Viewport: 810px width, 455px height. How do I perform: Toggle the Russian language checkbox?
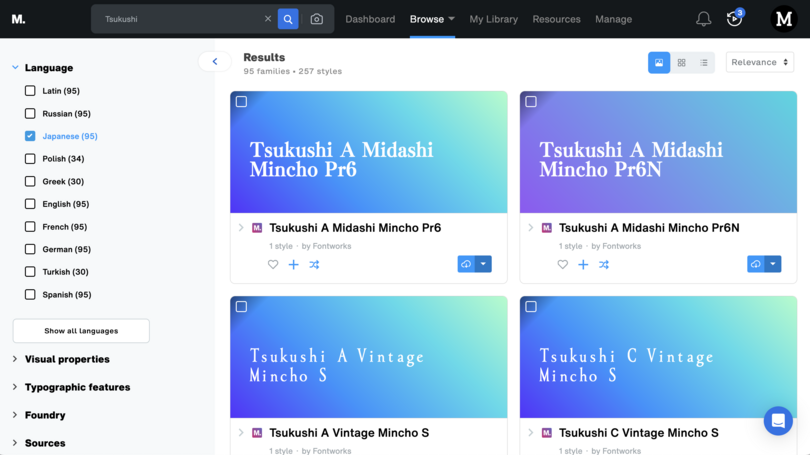point(30,114)
